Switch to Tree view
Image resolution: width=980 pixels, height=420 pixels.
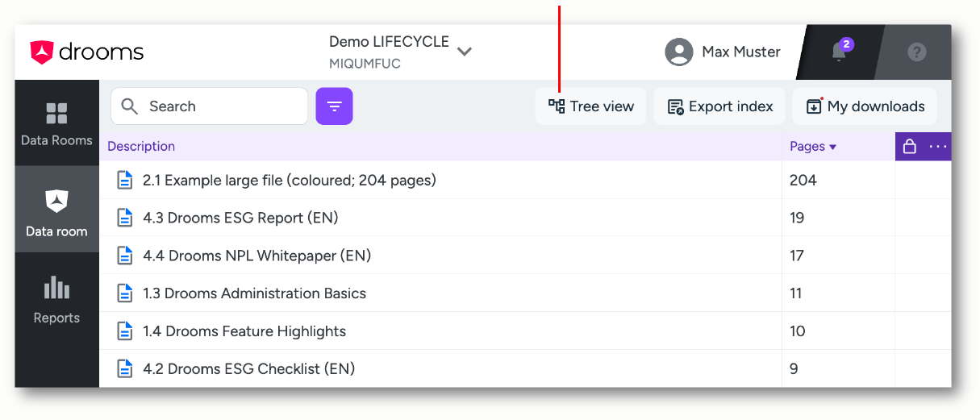(x=590, y=106)
